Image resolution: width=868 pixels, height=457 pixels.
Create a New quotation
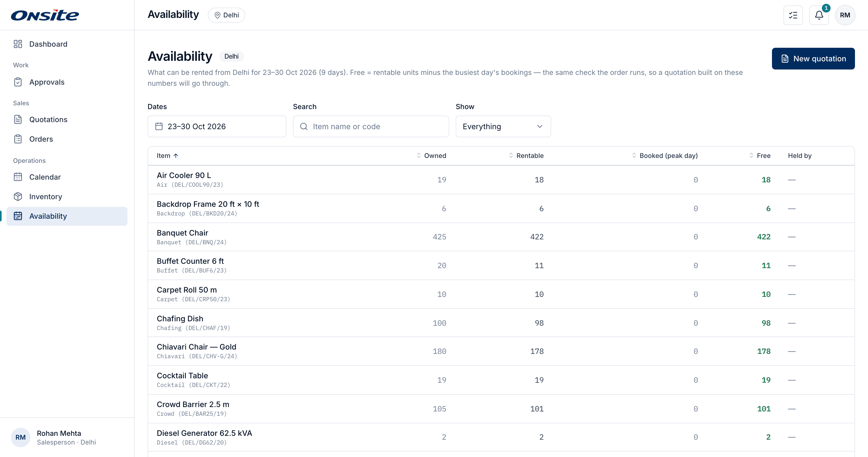point(813,59)
